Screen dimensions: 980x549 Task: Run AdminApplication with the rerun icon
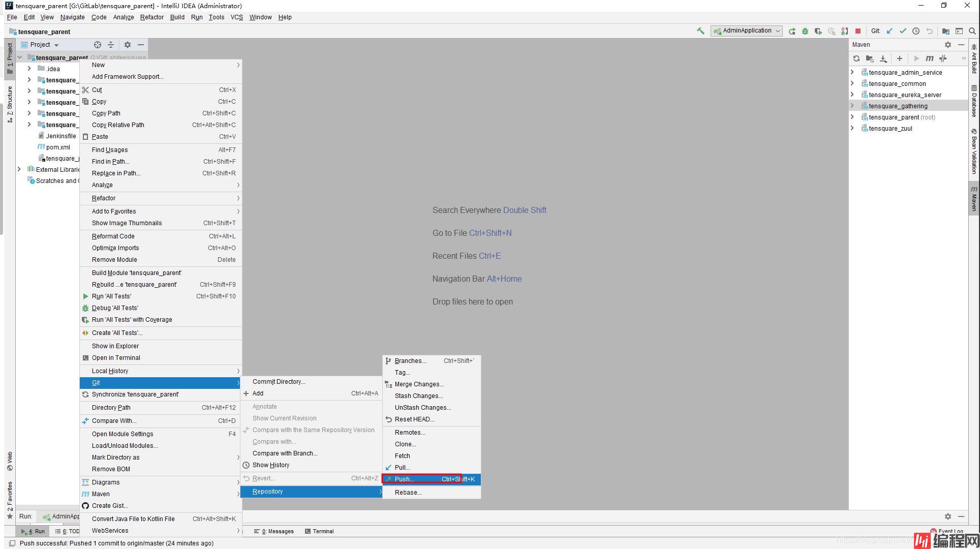[792, 31]
